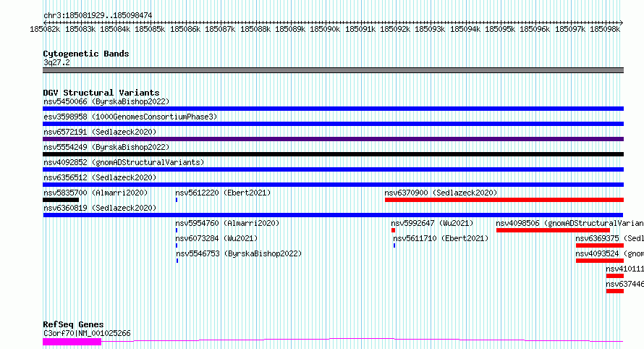Viewport: 644px width, 349px height.
Task: Open nsv4092852 (gnomADStructuralVariants) label
Action: (124, 162)
